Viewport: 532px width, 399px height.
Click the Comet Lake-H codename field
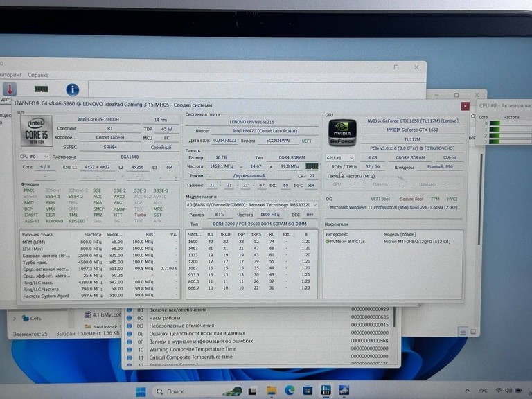pyautogui.click(x=110, y=137)
